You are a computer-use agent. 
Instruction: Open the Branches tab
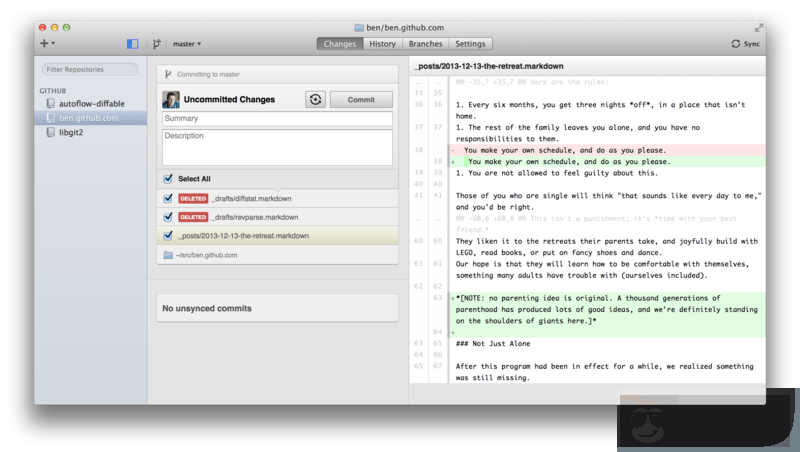[x=425, y=44]
